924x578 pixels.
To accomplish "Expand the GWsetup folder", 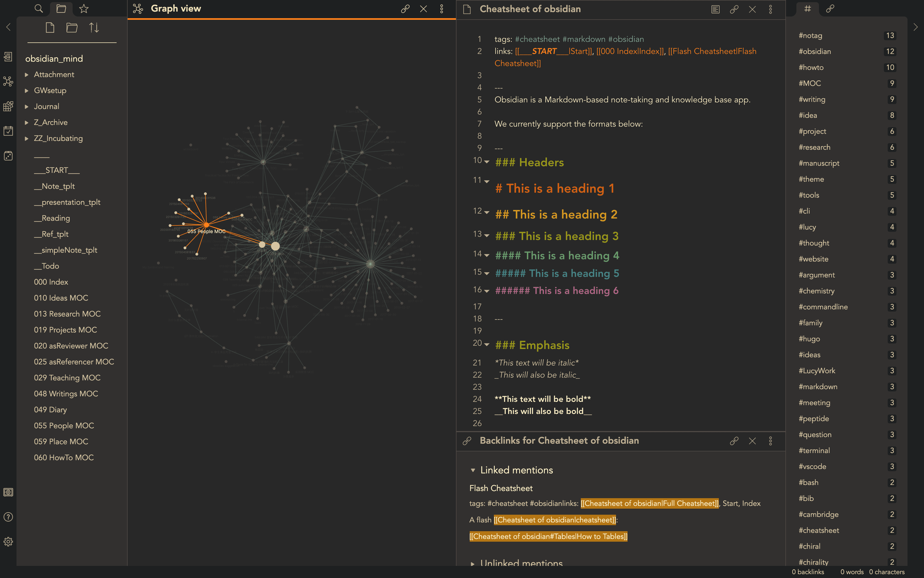I will coord(27,91).
